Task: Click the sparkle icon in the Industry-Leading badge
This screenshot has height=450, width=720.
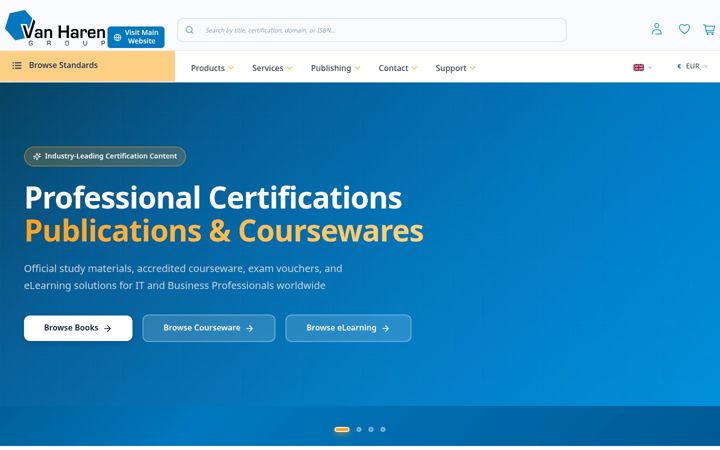Action: (37, 157)
